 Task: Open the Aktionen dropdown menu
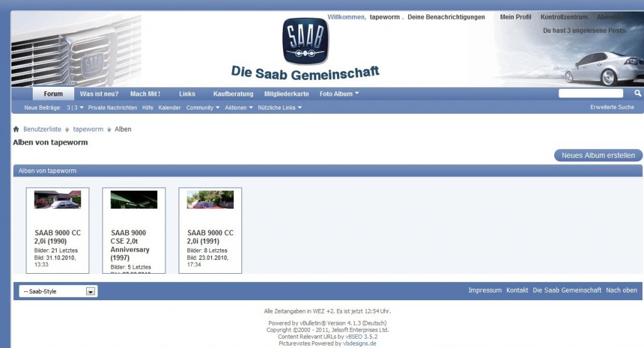pyautogui.click(x=238, y=108)
